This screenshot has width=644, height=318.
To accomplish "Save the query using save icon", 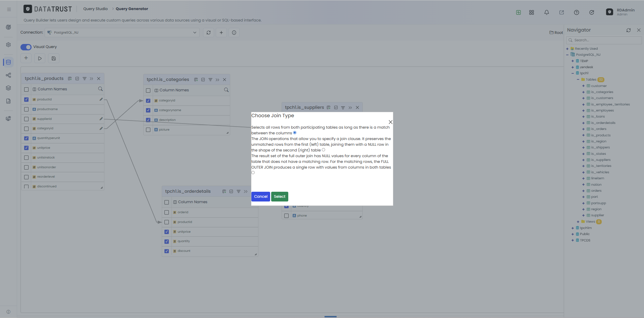I will (x=54, y=58).
